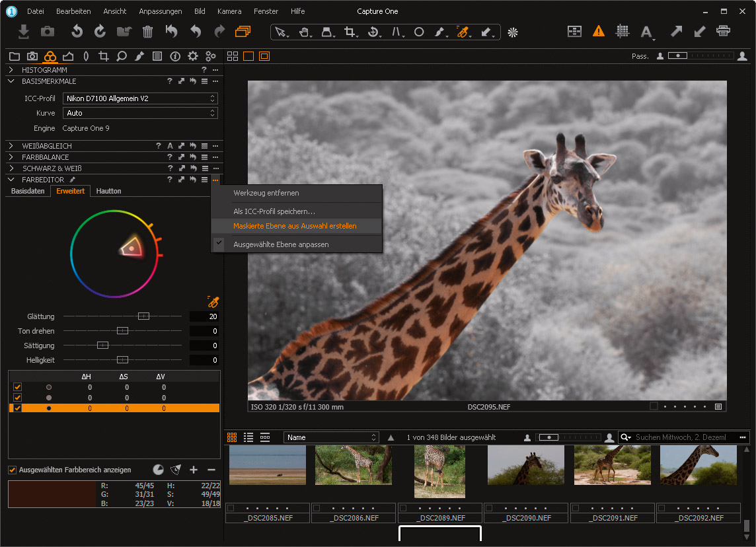Viewport: 756px width, 547px height.
Task: Click the rotate left icon in toolbar
Action: coord(77,31)
